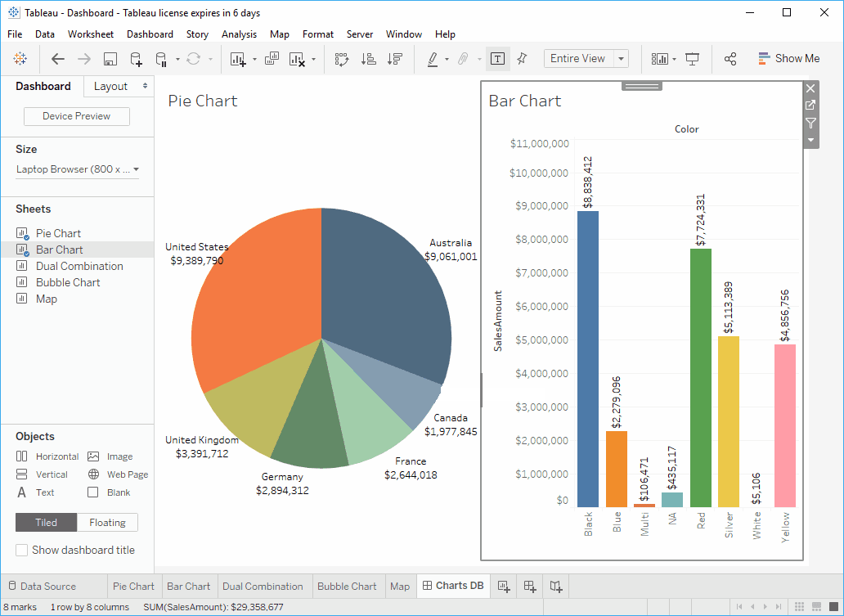Use the Bar Chart as filter icon
Screen dimensions: 844x616
coord(810,123)
